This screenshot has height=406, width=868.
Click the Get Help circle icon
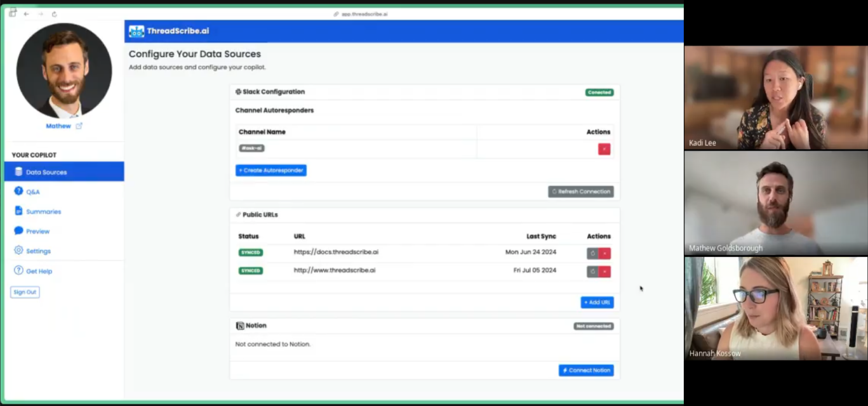pyautogui.click(x=18, y=271)
